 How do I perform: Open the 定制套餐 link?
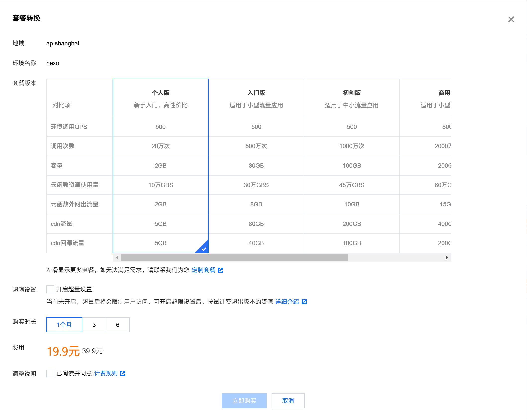coord(204,270)
